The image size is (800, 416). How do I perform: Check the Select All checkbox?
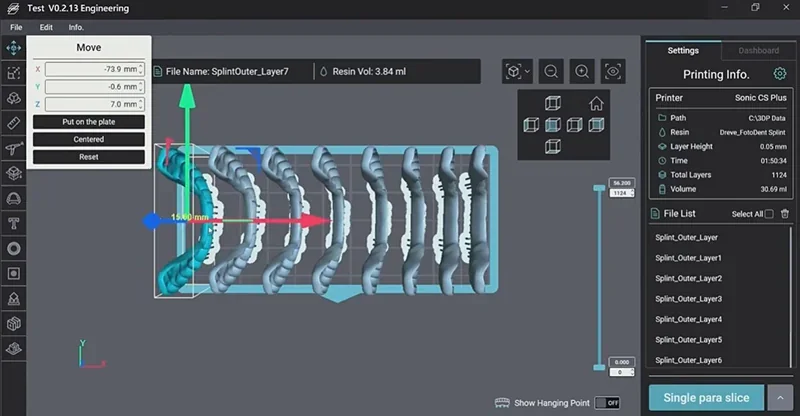(769, 214)
